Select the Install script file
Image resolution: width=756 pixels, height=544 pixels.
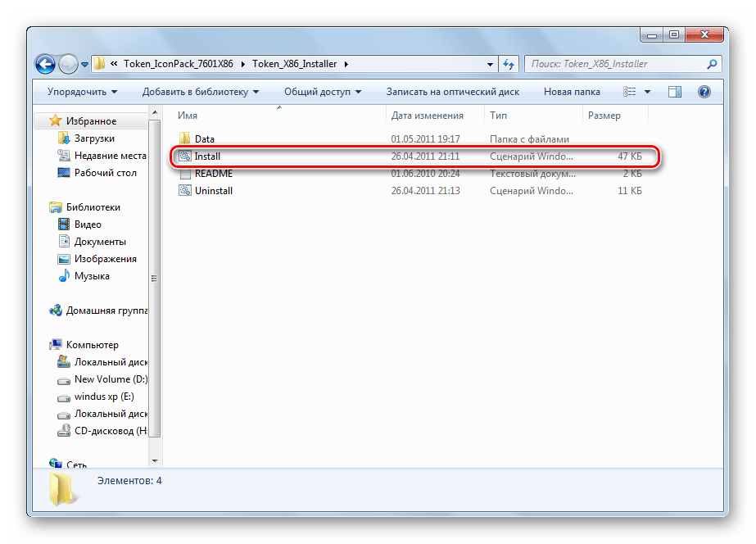pyautogui.click(x=207, y=156)
